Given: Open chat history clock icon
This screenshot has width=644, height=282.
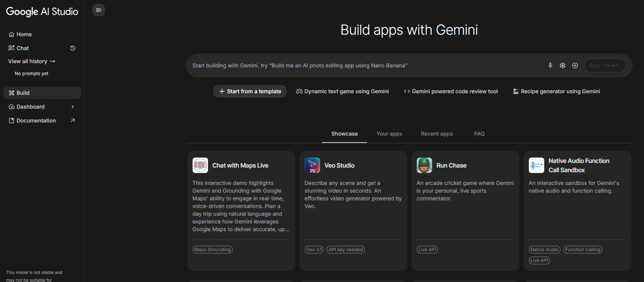Looking at the screenshot, I should (73, 48).
